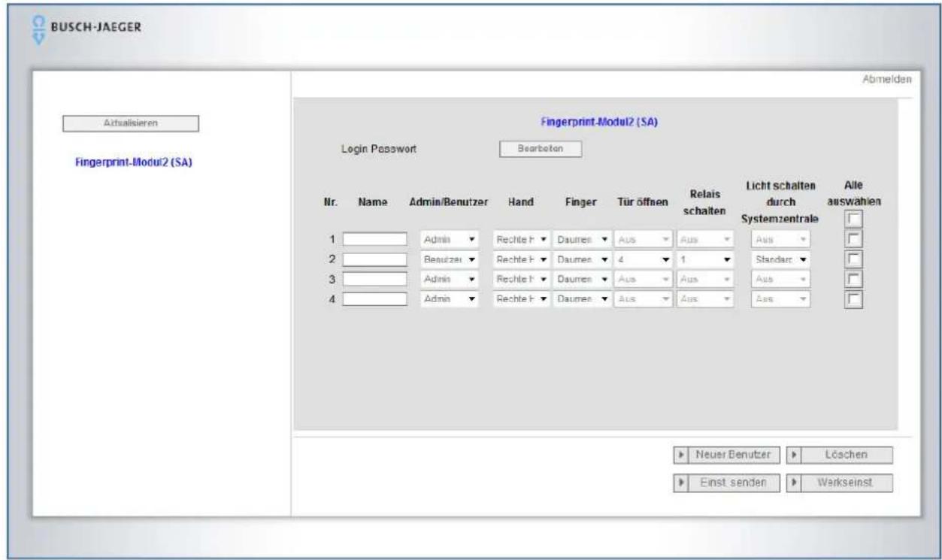Click the Fingerprint-Modul2 (SA) panel heading
This screenshot has height=560, width=942.
pos(600,122)
